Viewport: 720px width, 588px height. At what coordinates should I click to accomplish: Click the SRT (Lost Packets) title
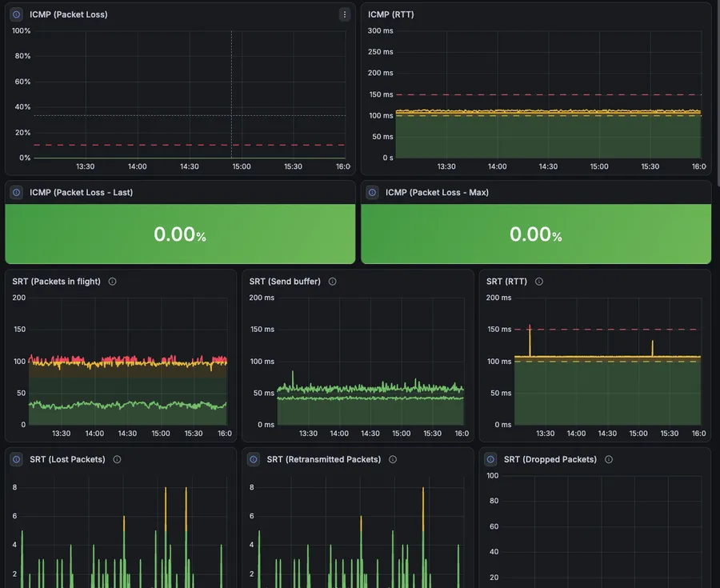tap(67, 460)
